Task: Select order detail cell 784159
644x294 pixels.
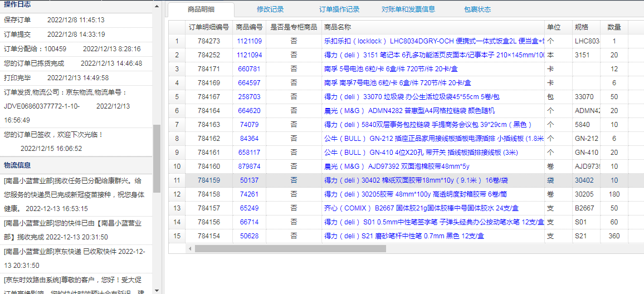Action: [x=209, y=180]
